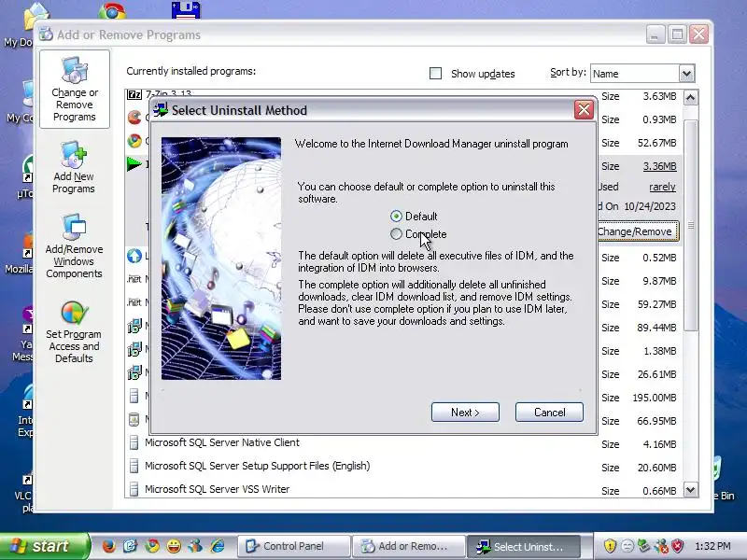Click the blue arrow program icon in list
The image size is (747, 560).
pos(134,256)
